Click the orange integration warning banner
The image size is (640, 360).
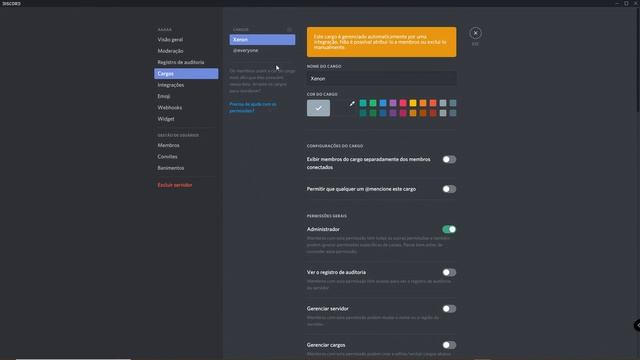[x=382, y=42]
